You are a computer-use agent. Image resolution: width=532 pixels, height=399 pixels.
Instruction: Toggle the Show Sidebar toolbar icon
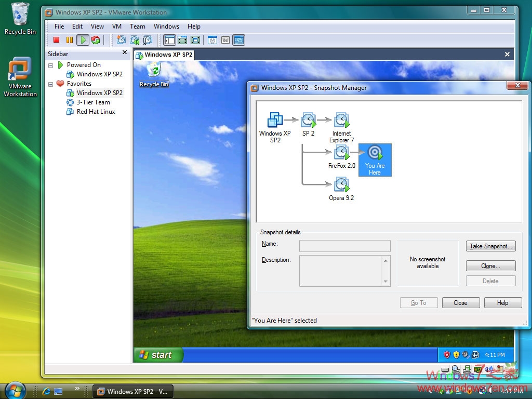pos(169,40)
